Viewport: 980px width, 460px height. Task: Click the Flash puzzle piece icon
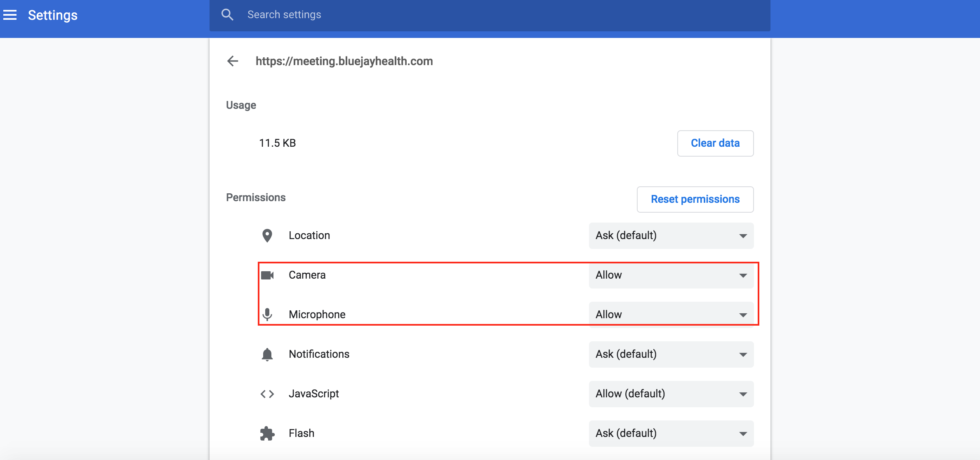point(267,434)
